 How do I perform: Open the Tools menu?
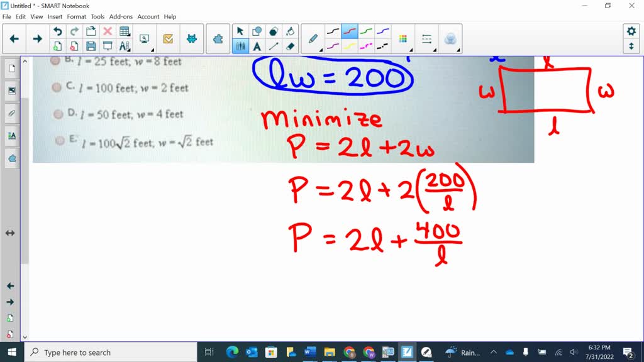click(x=97, y=16)
